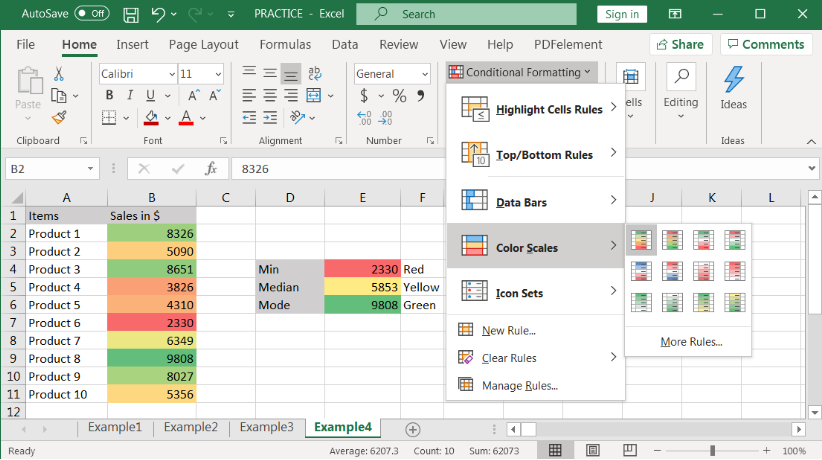
Task: Click the Comma Style icon
Action: coord(420,95)
